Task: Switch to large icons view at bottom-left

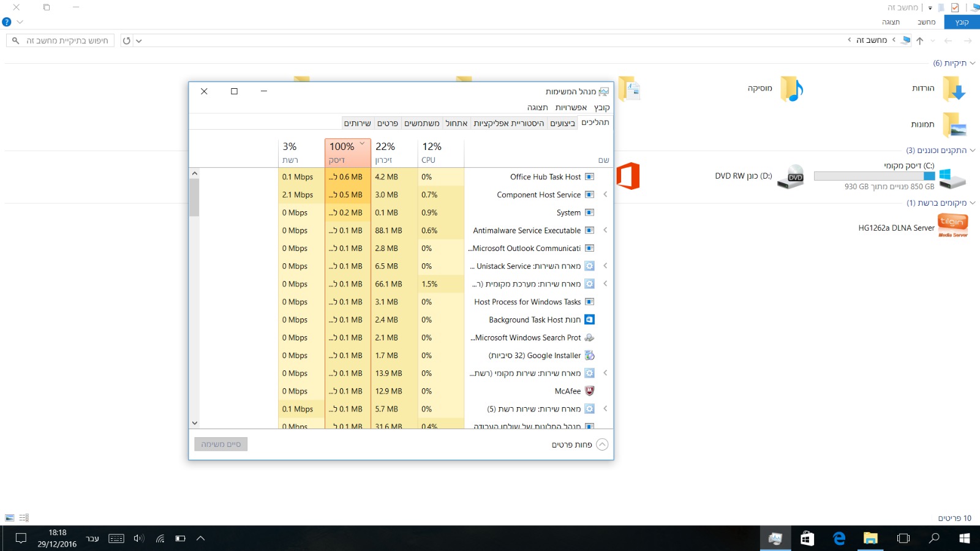Action: tap(10, 518)
